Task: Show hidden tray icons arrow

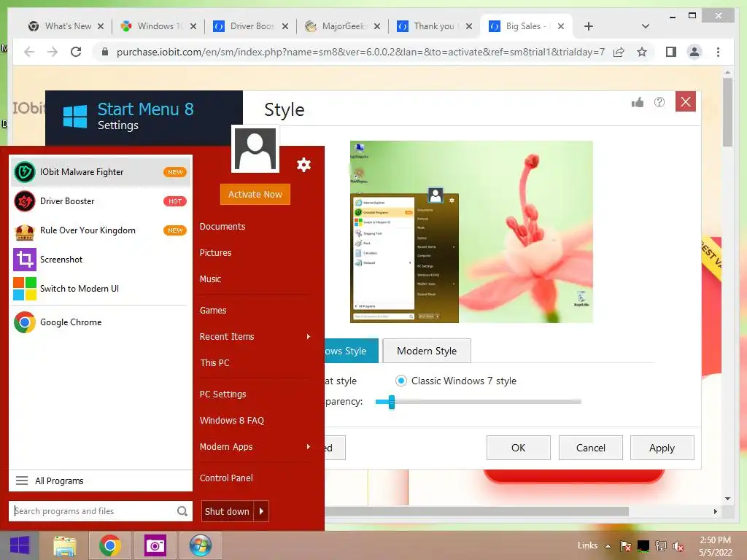Action: pyautogui.click(x=608, y=545)
